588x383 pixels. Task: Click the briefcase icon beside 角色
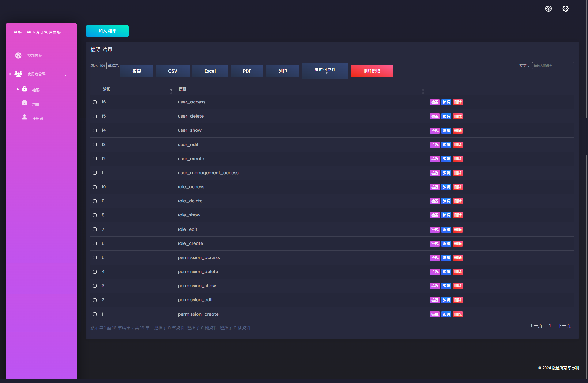point(24,103)
